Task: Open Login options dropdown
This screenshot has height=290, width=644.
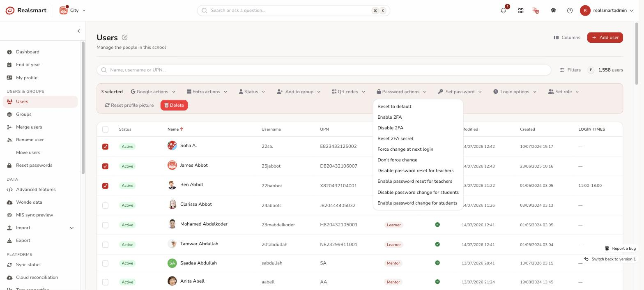Action: 515,92
